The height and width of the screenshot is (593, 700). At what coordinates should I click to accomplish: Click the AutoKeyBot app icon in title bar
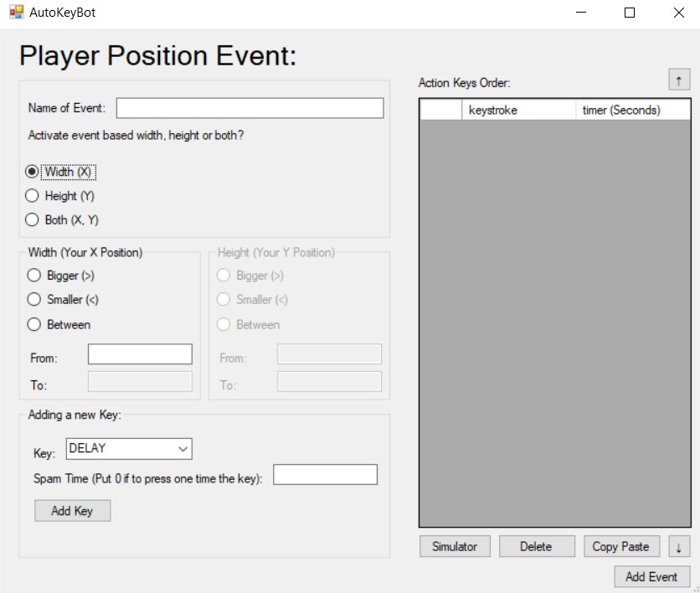(17, 12)
